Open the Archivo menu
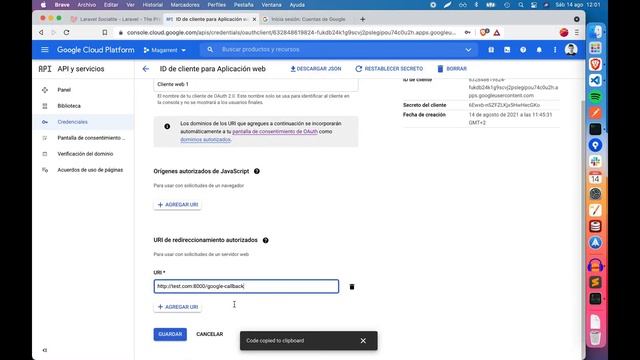The width and height of the screenshot is (640, 360). point(87,5)
